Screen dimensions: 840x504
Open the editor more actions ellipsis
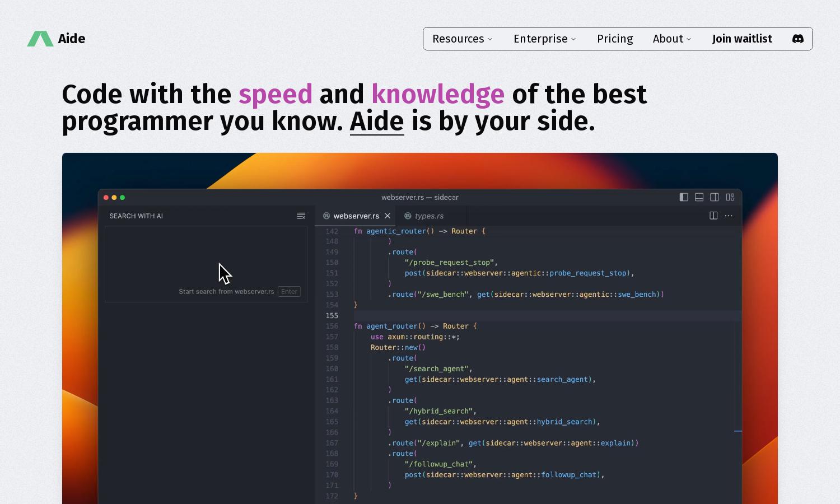[x=729, y=216]
